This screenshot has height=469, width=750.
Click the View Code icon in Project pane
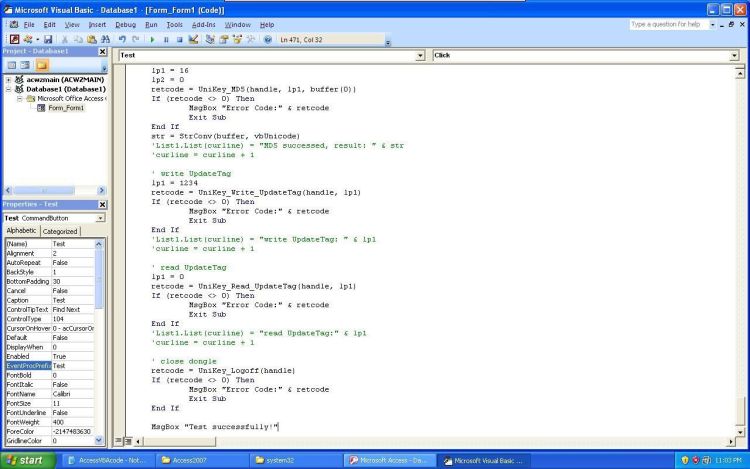[x=12, y=65]
